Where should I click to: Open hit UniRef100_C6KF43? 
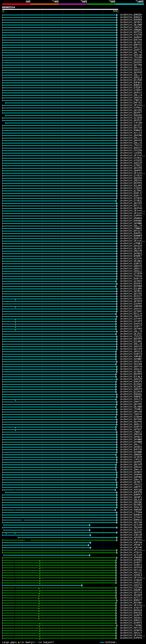[x=131, y=414]
